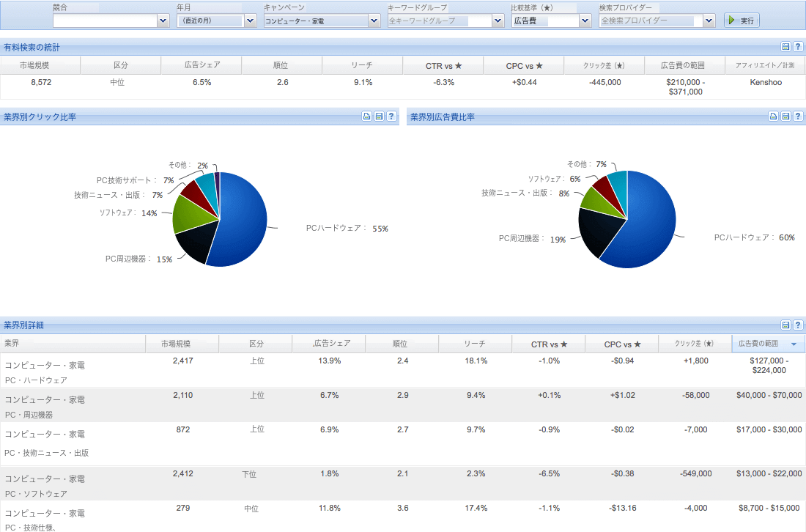Viewport: 806px width, 532px height.
Task: Click the 広告費の範囲 header in 業界別詳細
Action: (769, 344)
